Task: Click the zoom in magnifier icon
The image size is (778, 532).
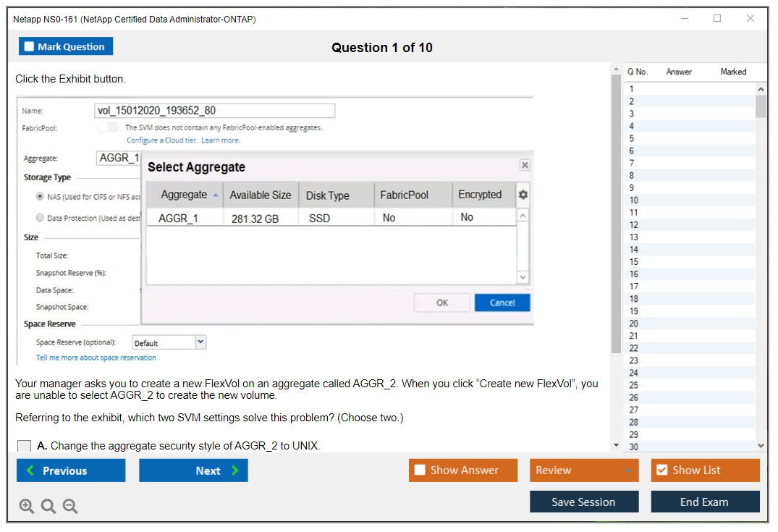Action: pyautogui.click(x=27, y=507)
